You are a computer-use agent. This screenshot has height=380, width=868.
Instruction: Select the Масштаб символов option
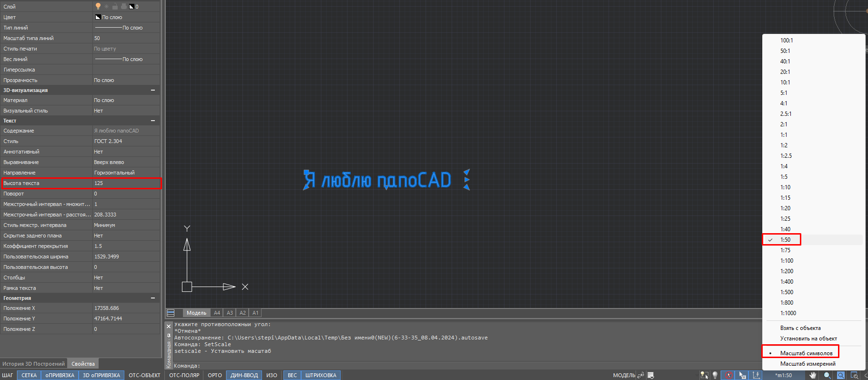[814, 353]
